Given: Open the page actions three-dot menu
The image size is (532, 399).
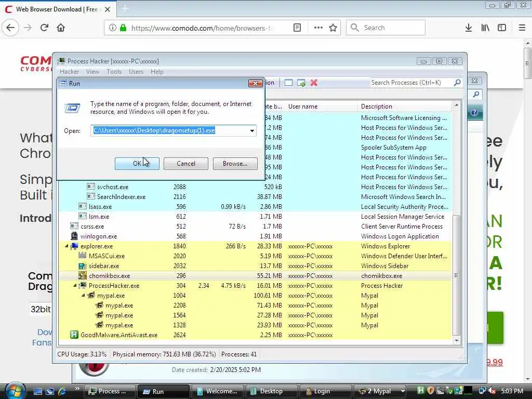Looking at the screenshot, I should pyautogui.click(x=318, y=28).
